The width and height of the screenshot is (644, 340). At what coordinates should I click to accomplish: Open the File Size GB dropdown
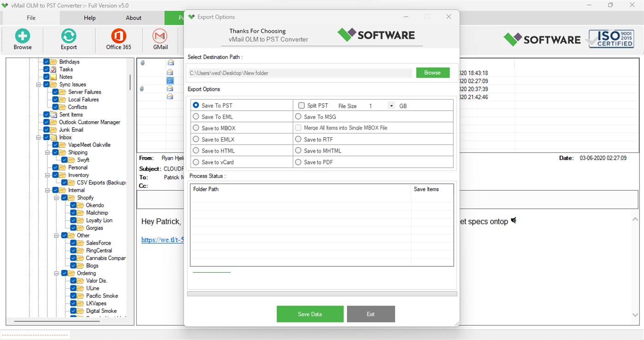(391, 105)
